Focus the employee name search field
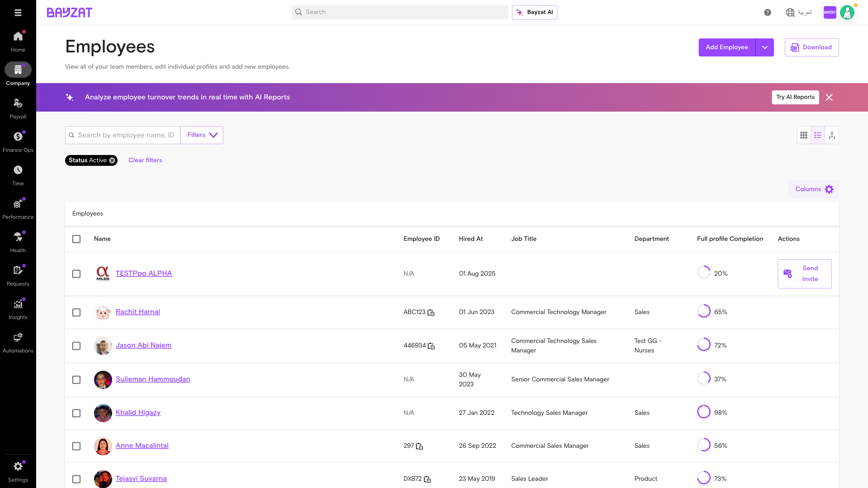This screenshot has width=868, height=488. tap(123, 135)
